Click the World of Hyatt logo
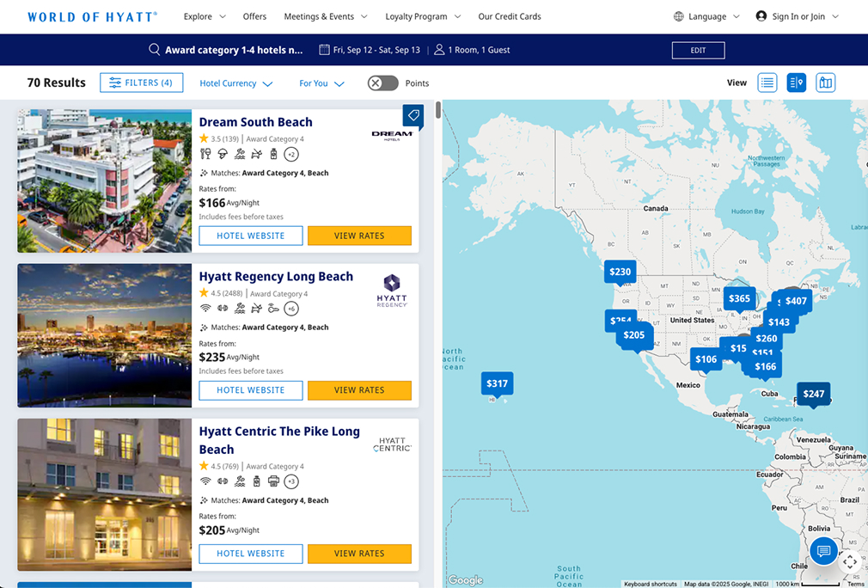Screen dimensions: 868x588 pos(93,16)
